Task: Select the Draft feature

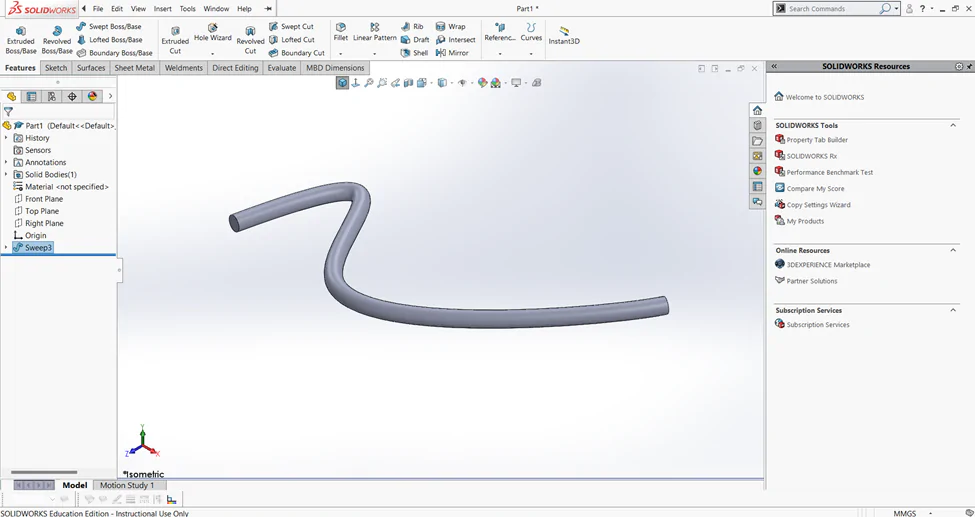Action: click(415, 40)
